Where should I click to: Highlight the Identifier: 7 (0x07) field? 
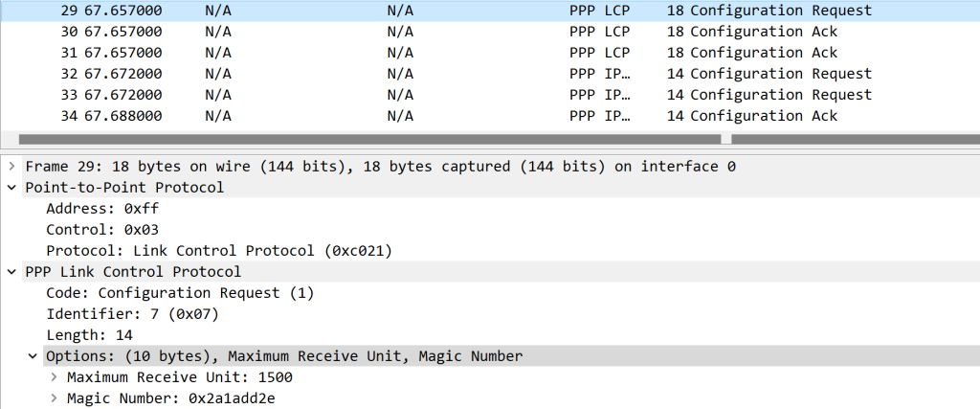tap(133, 314)
